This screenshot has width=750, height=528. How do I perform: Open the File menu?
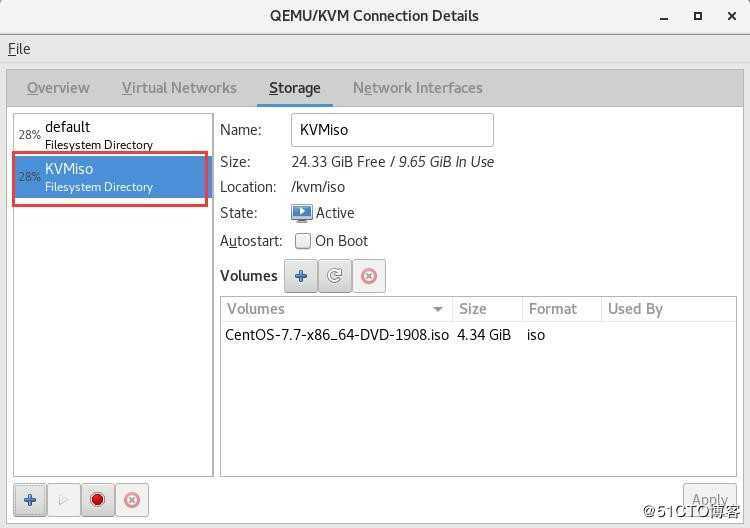[x=19, y=49]
